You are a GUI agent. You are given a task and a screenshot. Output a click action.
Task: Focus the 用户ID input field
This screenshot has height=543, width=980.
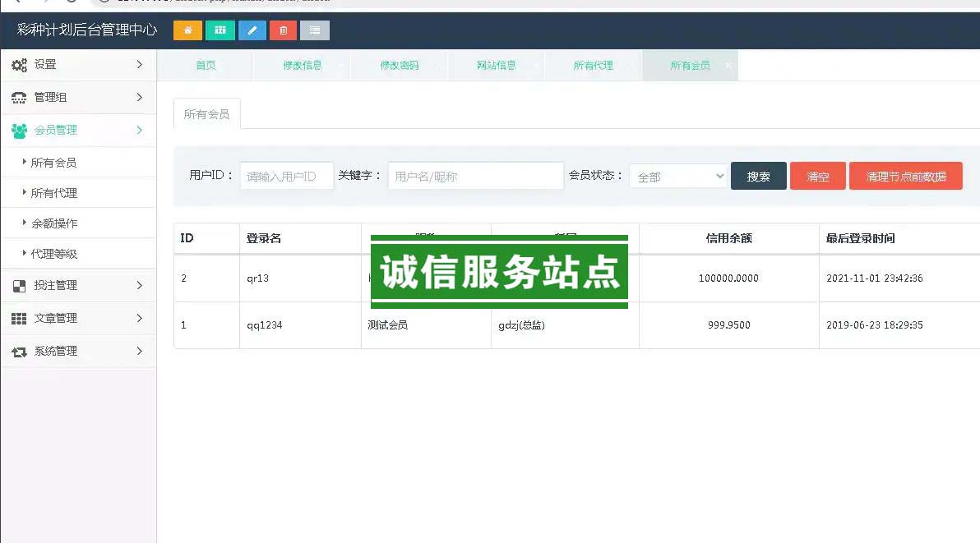pos(286,177)
